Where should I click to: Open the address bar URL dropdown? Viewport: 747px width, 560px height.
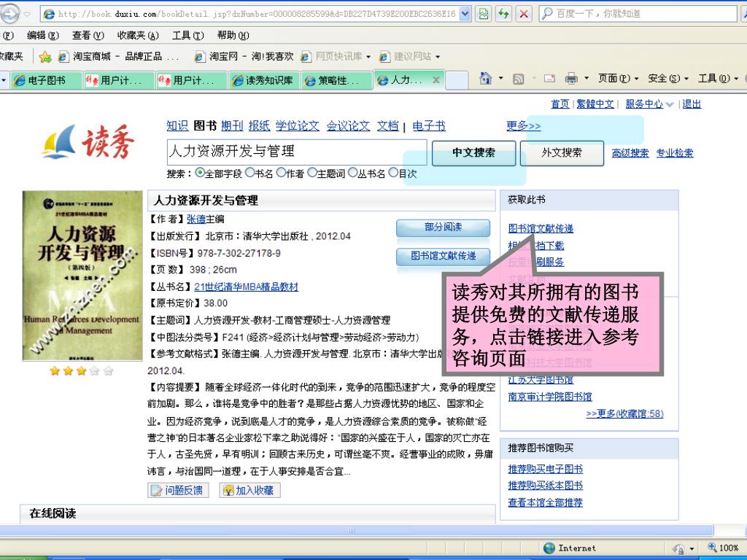tap(465, 14)
